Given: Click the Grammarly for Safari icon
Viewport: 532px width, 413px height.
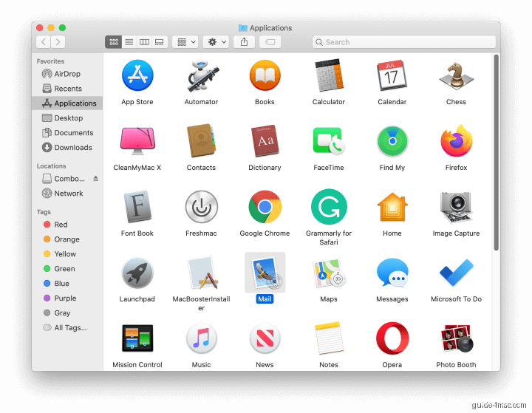Looking at the screenshot, I should pos(329,207).
